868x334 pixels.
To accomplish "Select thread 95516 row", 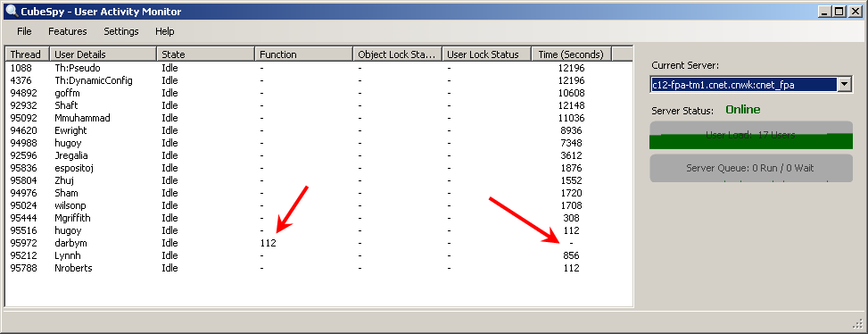I will point(318,230).
